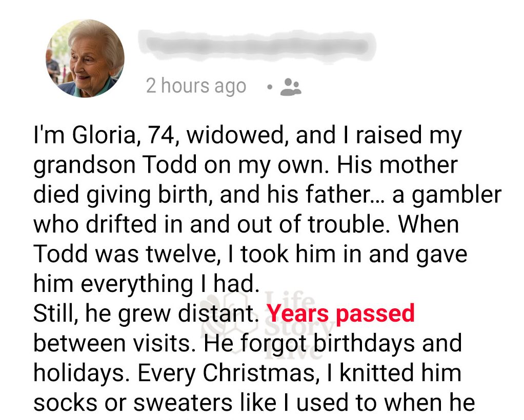This screenshot has width=524, height=420.
Task: Open the poster's profile picture
Action: [x=85, y=58]
